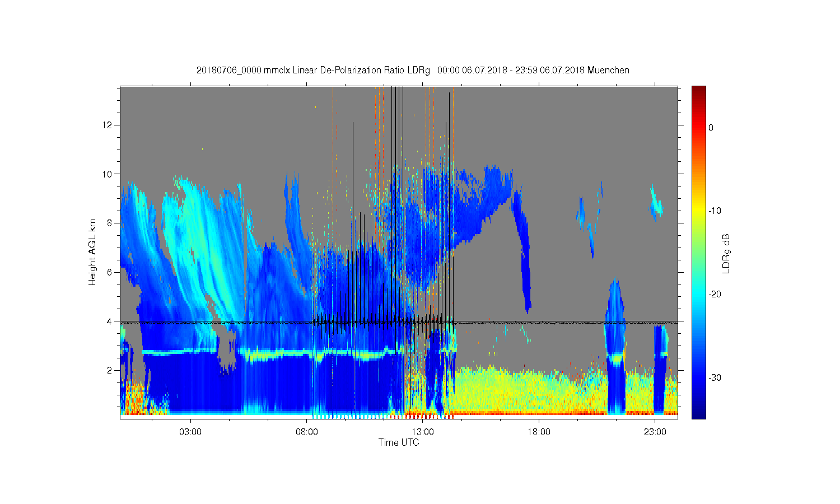Click the 18:00 time tick label
The height and width of the screenshot is (504, 840).
point(539,432)
